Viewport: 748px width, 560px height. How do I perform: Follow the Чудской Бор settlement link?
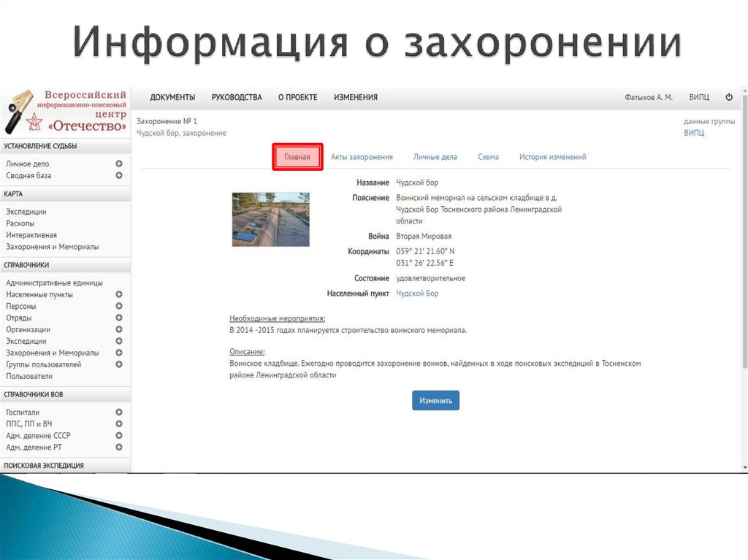tap(417, 294)
